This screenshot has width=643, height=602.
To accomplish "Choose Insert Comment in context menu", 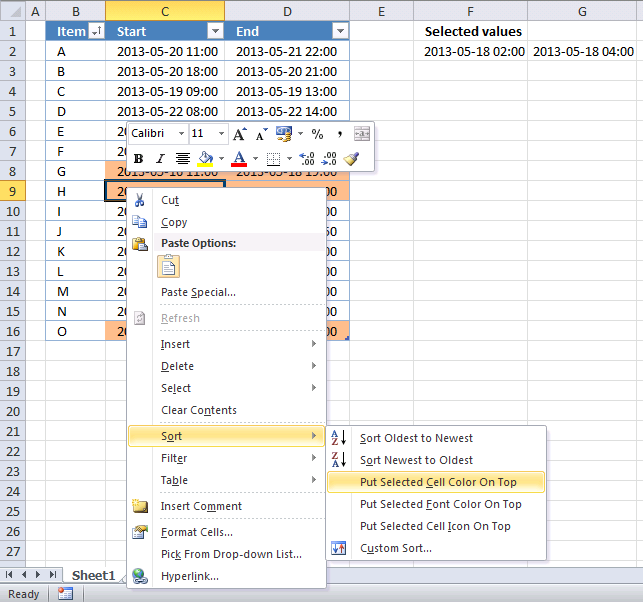I will (x=227, y=506).
